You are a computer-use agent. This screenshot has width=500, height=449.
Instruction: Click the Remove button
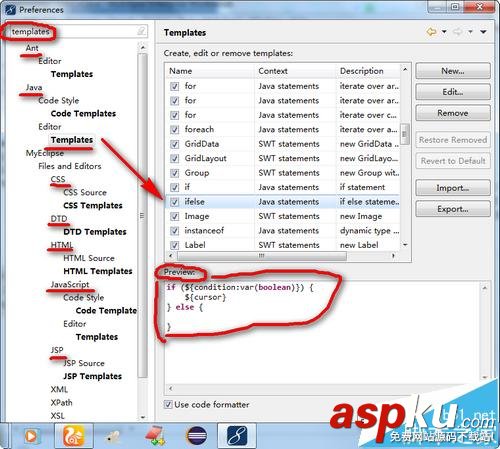[453, 113]
